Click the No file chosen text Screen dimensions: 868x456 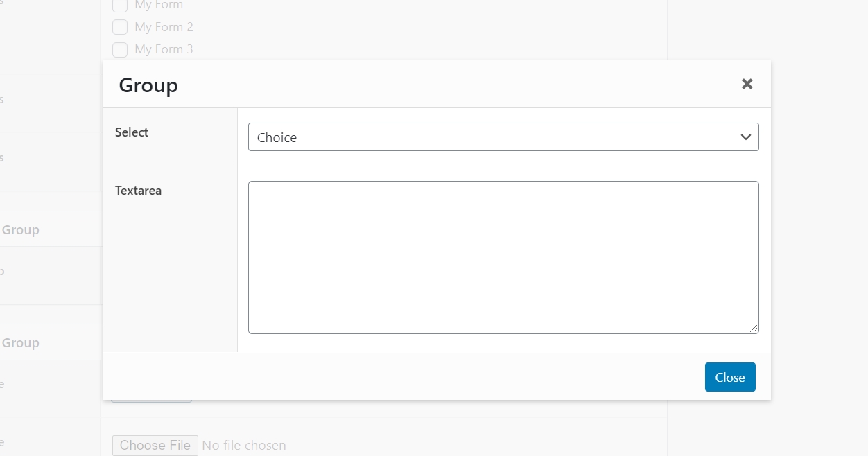pyautogui.click(x=244, y=445)
